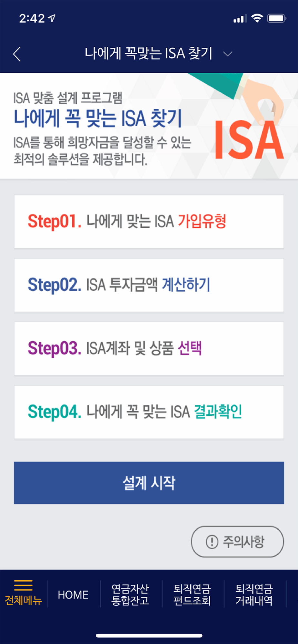This screenshot has height=644, width=298.
Task: Go to the HOME tab
Action: click(x=73, y=595)
